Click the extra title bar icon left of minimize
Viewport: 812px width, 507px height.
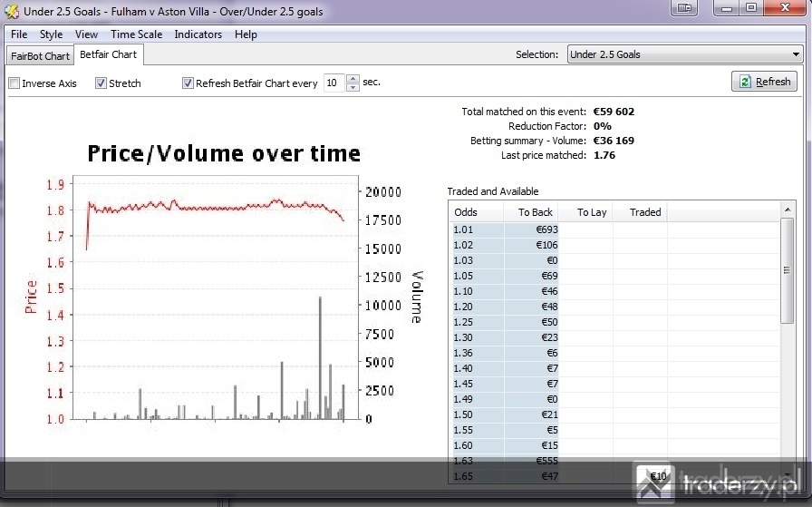click(684, 8)
